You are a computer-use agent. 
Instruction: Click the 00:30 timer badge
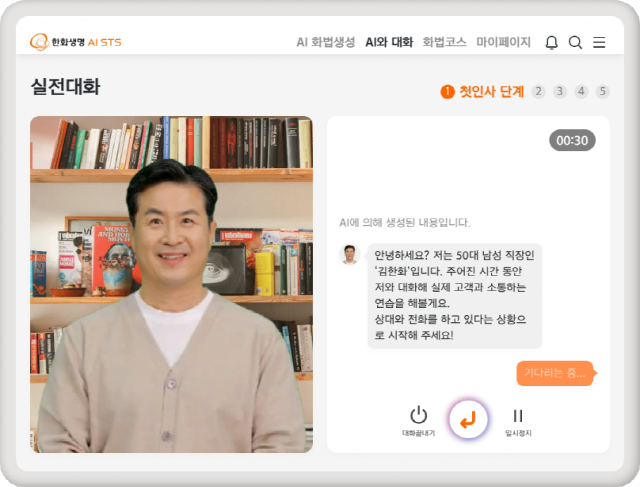572,140
